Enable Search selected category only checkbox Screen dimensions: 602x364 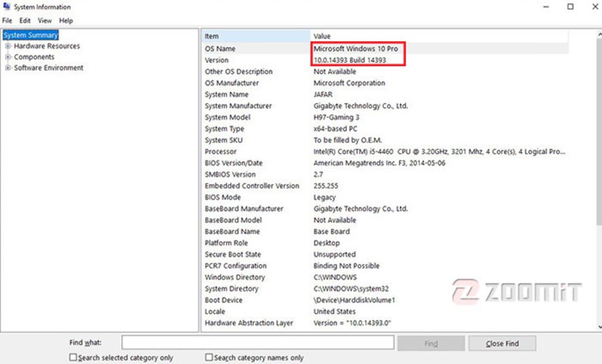73,357
